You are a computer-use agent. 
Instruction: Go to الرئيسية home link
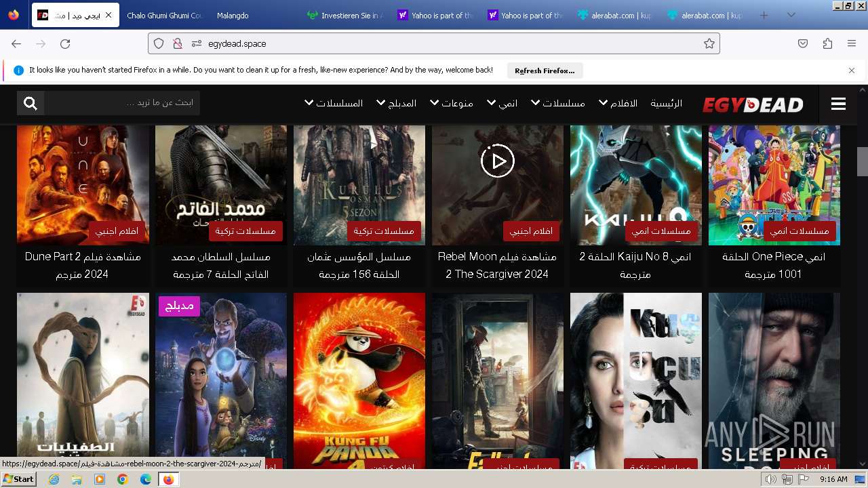667,103
